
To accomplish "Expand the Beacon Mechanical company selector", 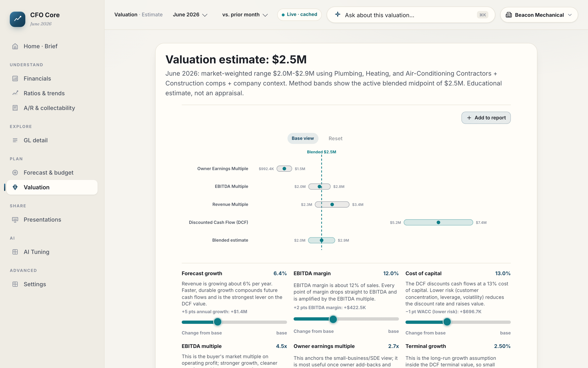I will pyautogui.click(x=539, y=15).
